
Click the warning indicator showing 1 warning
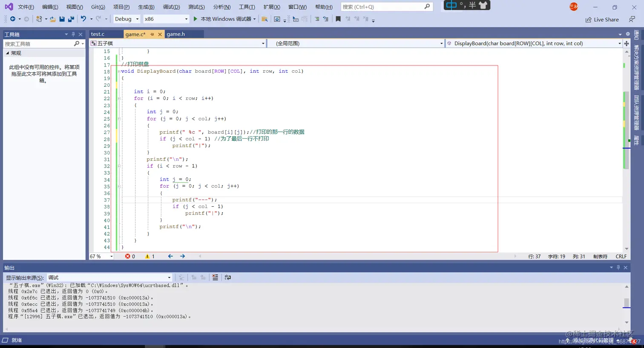[x=149, y=257]
